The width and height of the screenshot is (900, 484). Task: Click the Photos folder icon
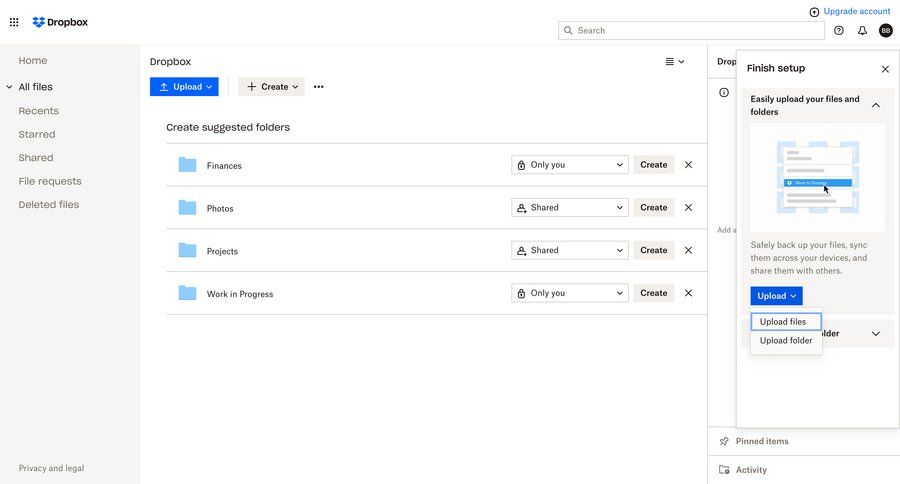click(187, 207)
